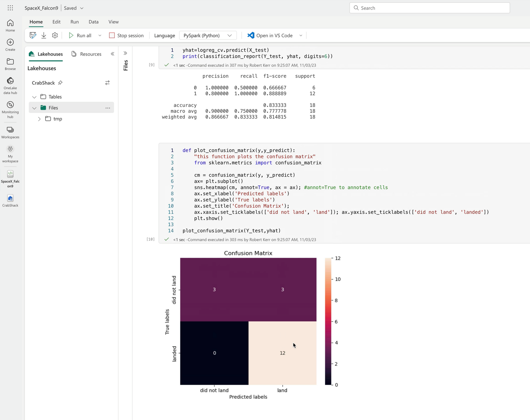The width and height of the screenshot is (530, 420).
Task: Click the pin icon beside CrabShack
Action: [60, 83]
